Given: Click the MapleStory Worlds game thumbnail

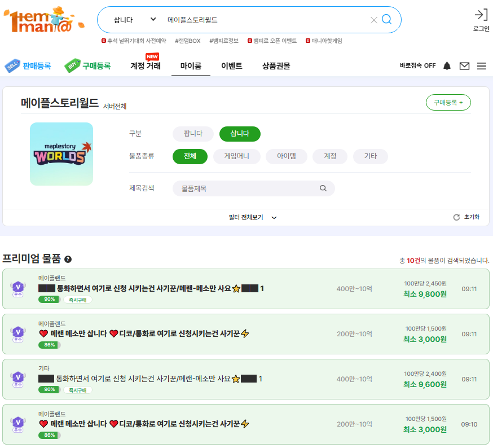Looking at the screenshot, I should (x=61, y=154).
